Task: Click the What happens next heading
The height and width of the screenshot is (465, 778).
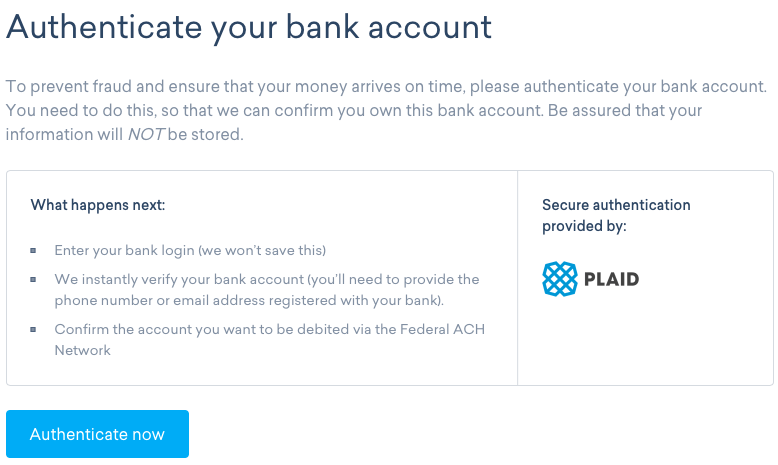Action: 98,205
